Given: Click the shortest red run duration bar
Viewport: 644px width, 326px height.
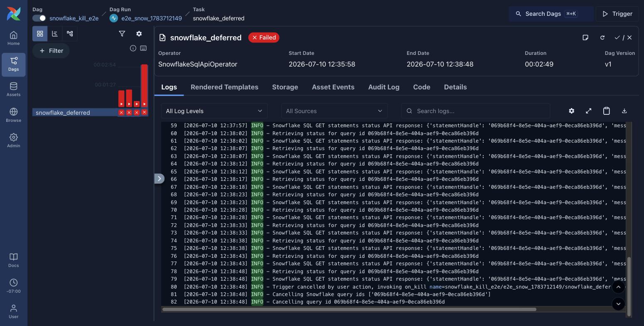Looking at the screenshot, I should (137, 104).
